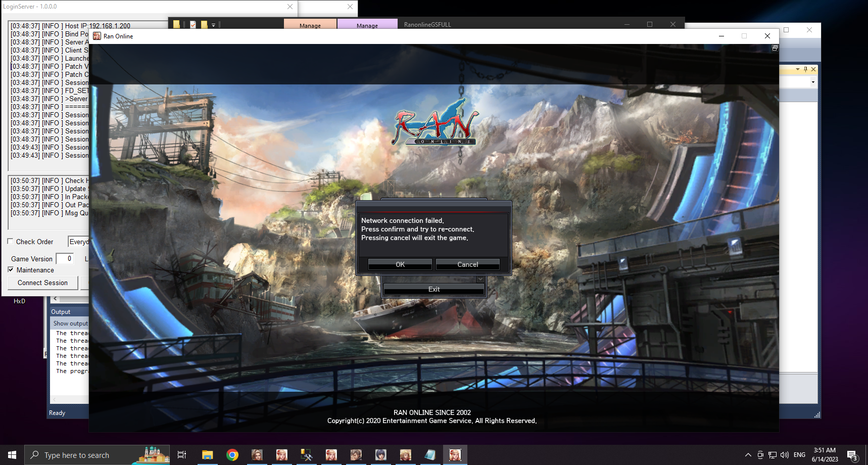Click the folder icon in Explorer's quick access toolbar

pos(176,24)
